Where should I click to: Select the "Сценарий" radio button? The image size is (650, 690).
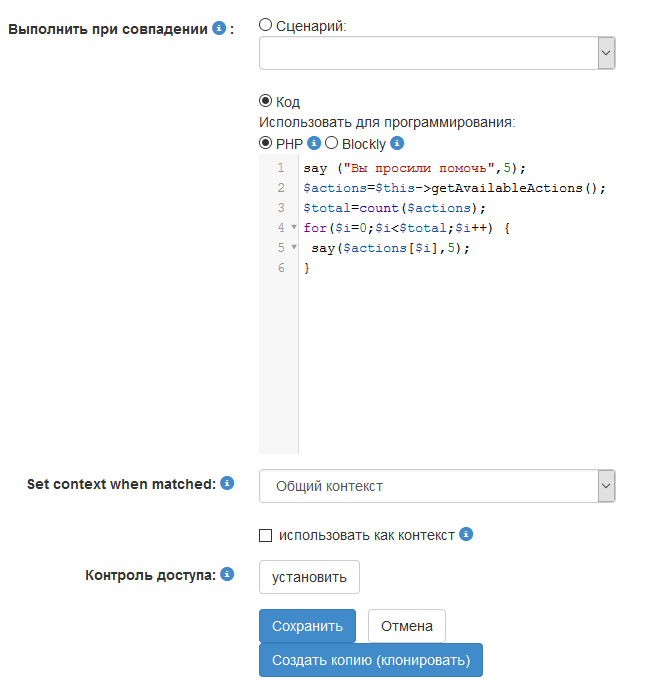pyautogui.click(x=265, y=24)
